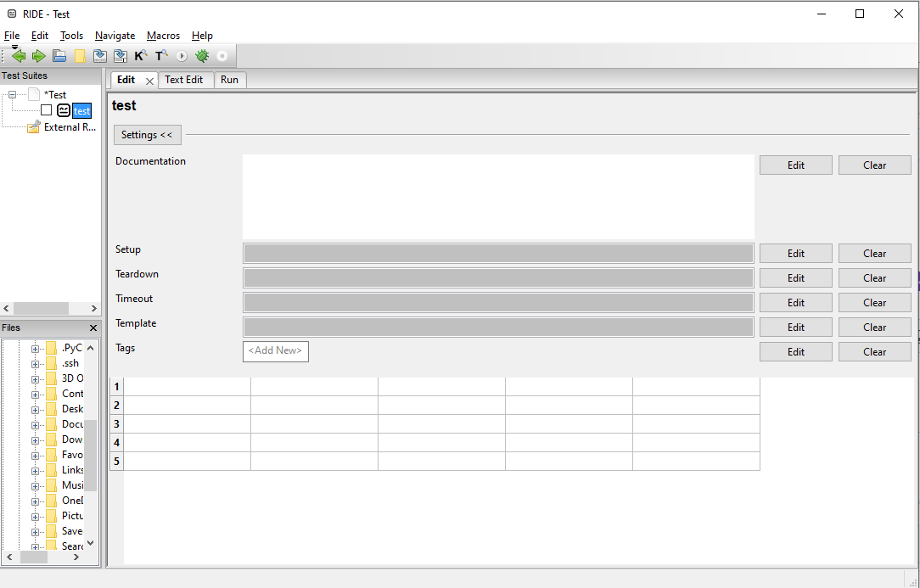This screenshot has height=588, width=920.
Task: Open the File menu
Action: 12,36
